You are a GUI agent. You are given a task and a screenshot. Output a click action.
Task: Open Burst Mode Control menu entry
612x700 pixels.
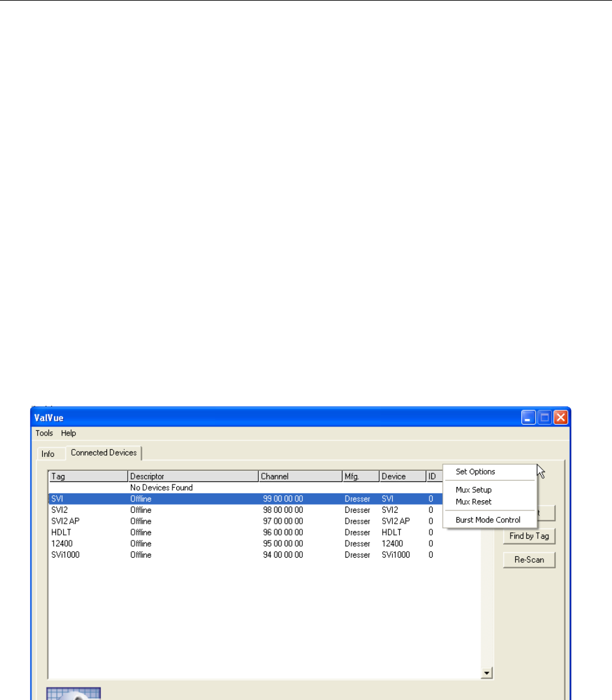[x=488, y=520]
